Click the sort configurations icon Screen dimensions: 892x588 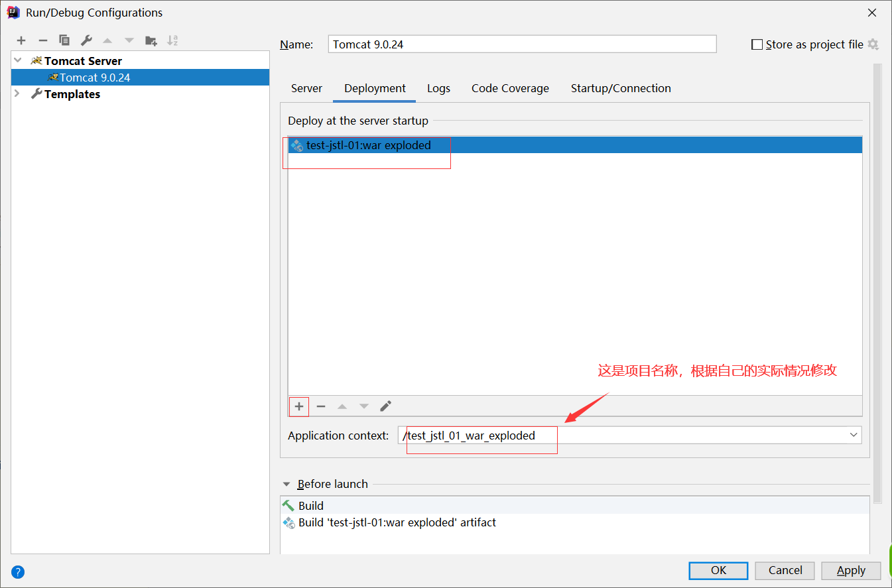172,40
